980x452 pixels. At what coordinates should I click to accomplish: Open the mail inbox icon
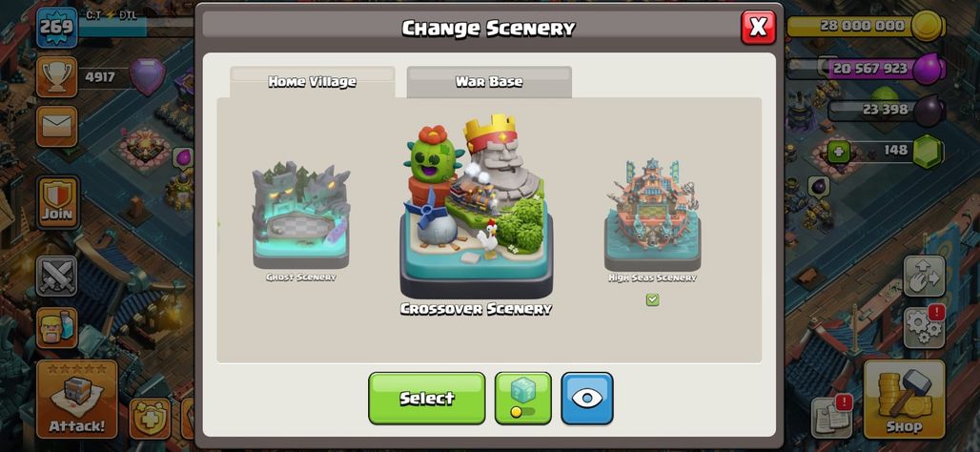(57, 126)
